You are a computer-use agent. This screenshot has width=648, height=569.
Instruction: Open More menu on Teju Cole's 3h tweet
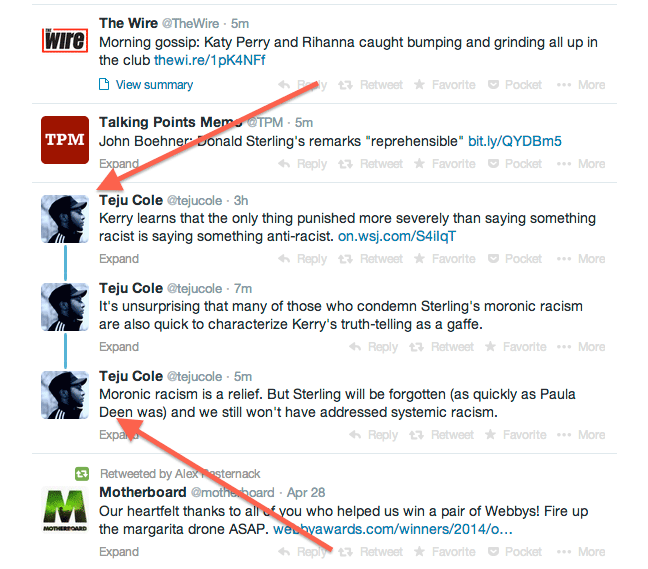point(581,259)
